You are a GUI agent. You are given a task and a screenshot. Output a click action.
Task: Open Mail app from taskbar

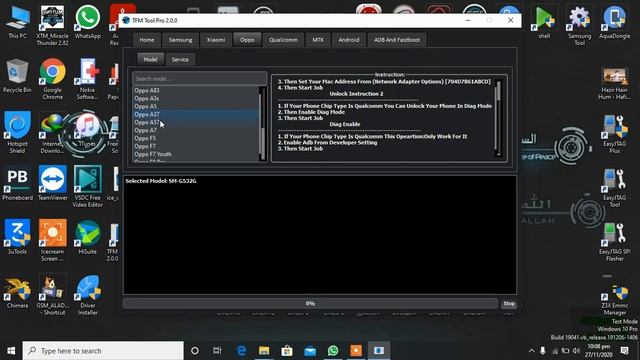tap(310, 351)
